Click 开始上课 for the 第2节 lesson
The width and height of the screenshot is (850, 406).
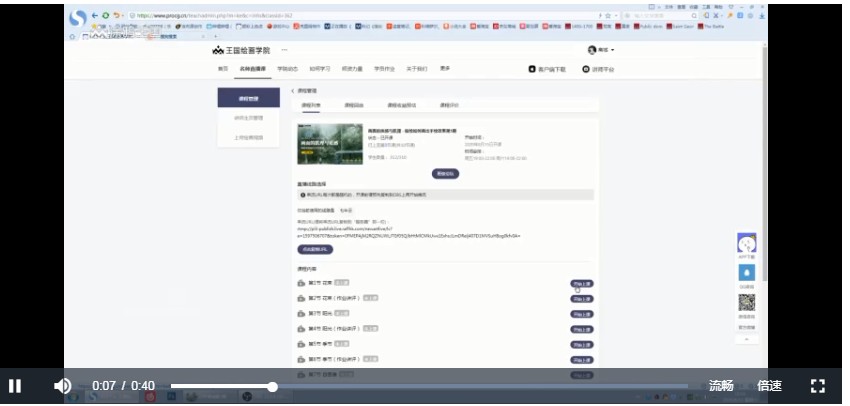tap(582, 299)
